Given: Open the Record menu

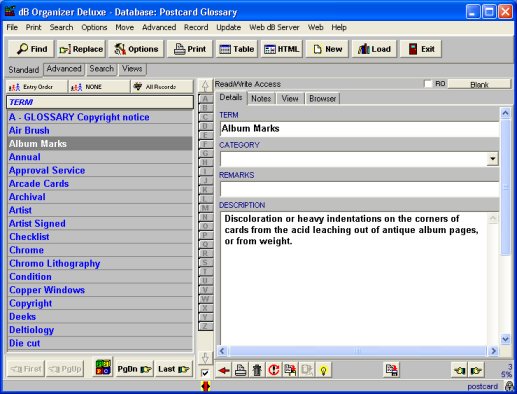Looking at the screenshot, I should click(196, 27).
